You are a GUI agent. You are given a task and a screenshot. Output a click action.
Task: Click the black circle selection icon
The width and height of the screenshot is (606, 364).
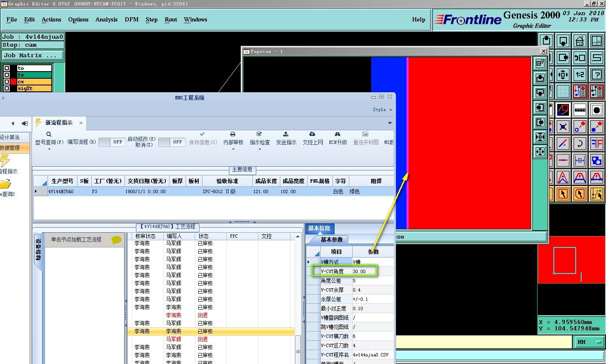pyautogui.click(x=597, y=110)
